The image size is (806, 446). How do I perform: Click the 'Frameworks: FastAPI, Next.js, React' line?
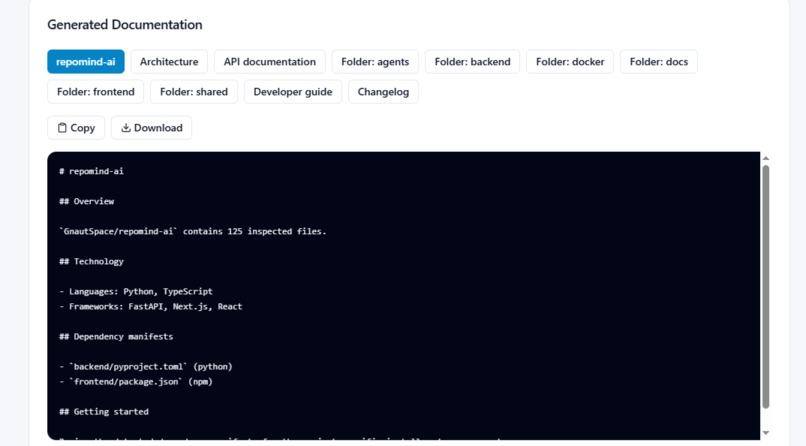click(x=150, y=306)
